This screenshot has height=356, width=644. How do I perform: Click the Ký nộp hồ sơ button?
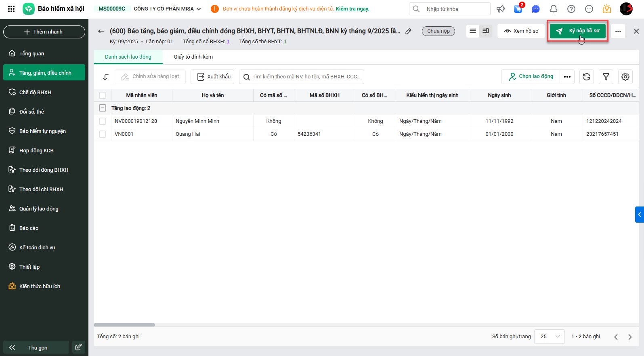coord(578,31)
